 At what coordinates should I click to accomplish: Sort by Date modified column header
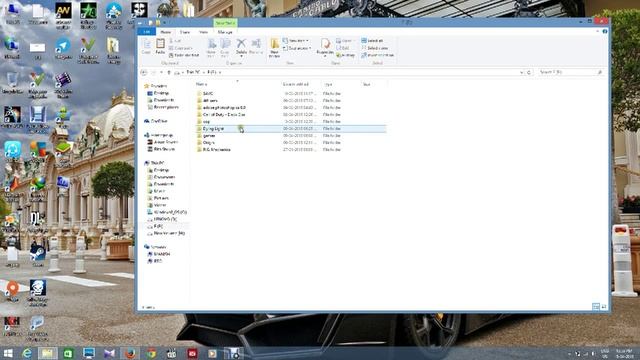point(296,84)
